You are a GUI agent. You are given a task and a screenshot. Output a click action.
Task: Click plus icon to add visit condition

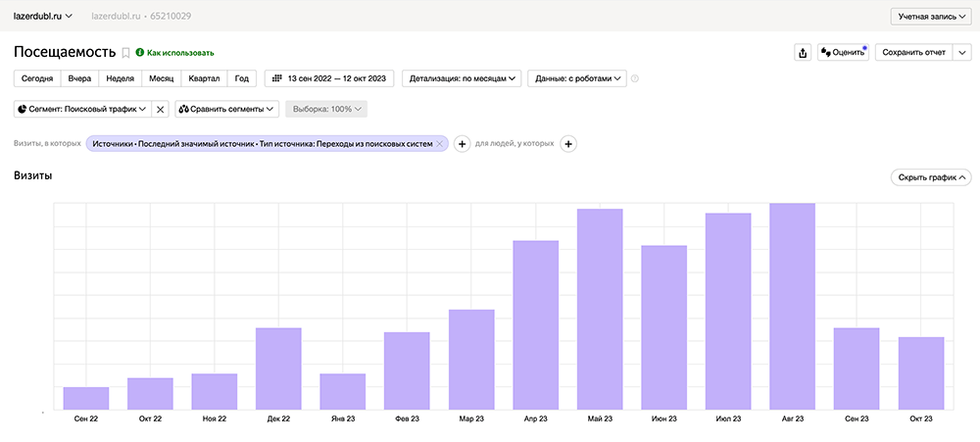(x=463, y=144)
